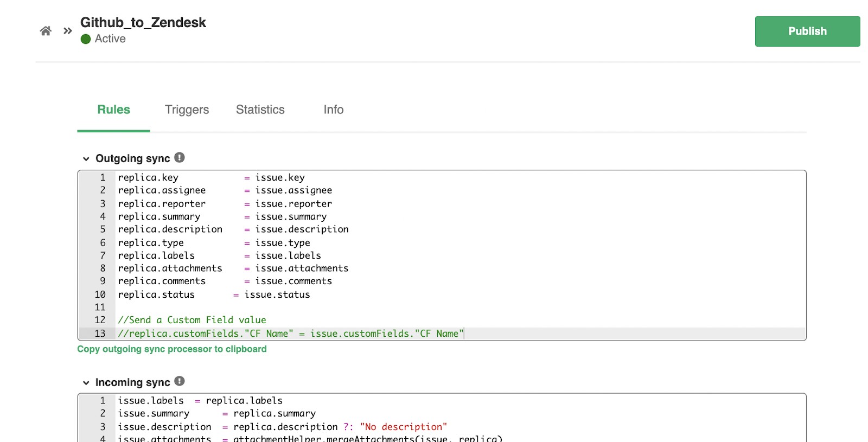Viewport: 868px width, 442px height.
Task: Click the Active status label
Action: (x=110, y=39)
